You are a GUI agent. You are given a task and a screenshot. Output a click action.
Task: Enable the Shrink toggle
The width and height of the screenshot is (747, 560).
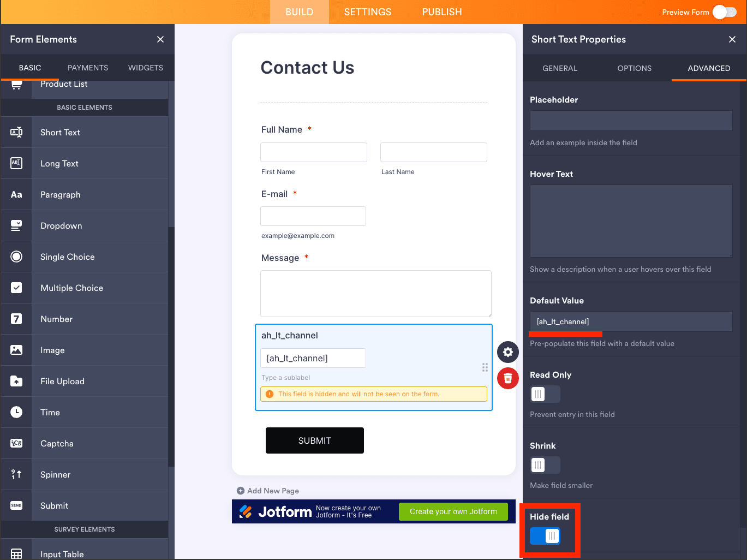tap(545, 465)
